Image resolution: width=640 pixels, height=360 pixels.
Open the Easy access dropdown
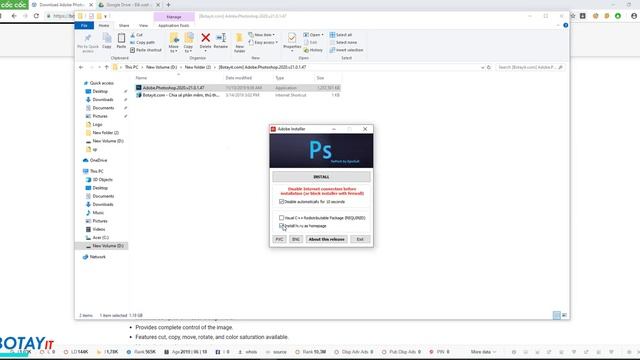(x=263, y=42)
